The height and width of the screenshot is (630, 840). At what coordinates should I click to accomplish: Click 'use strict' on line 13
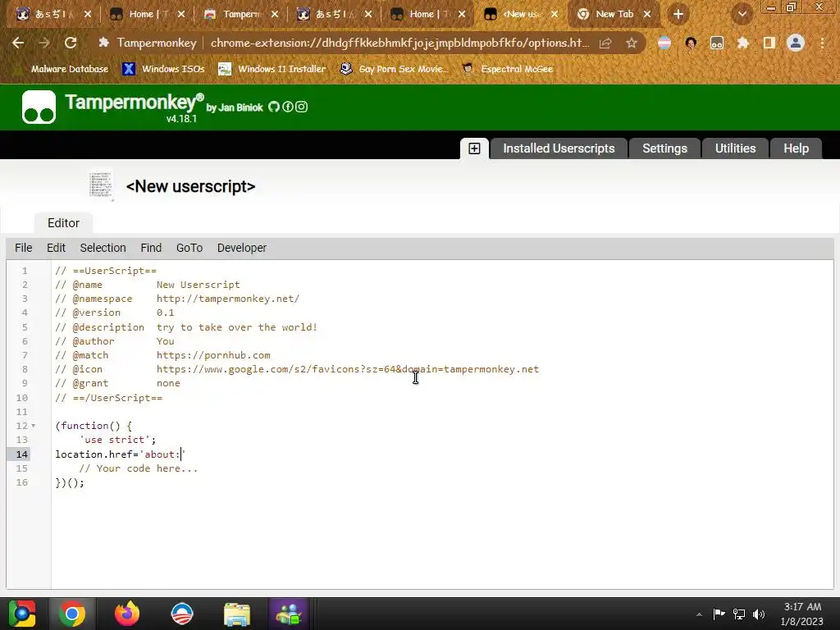click(115, 440)
